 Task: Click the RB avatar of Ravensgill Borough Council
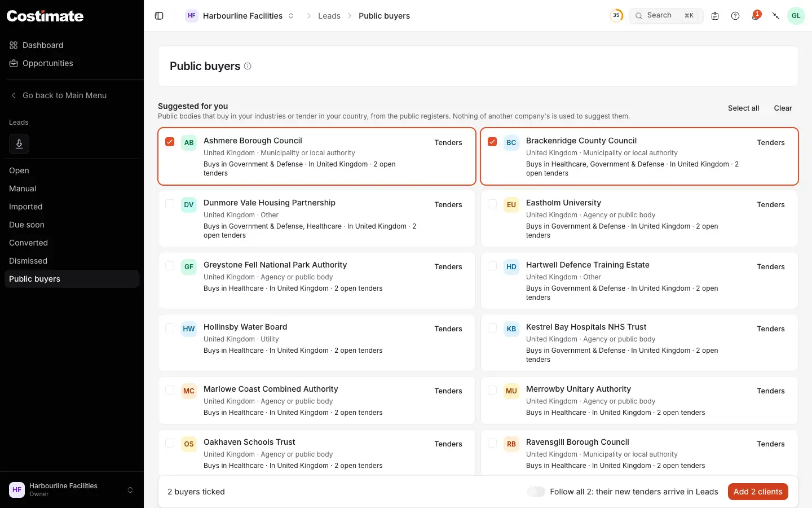[511, 444]
